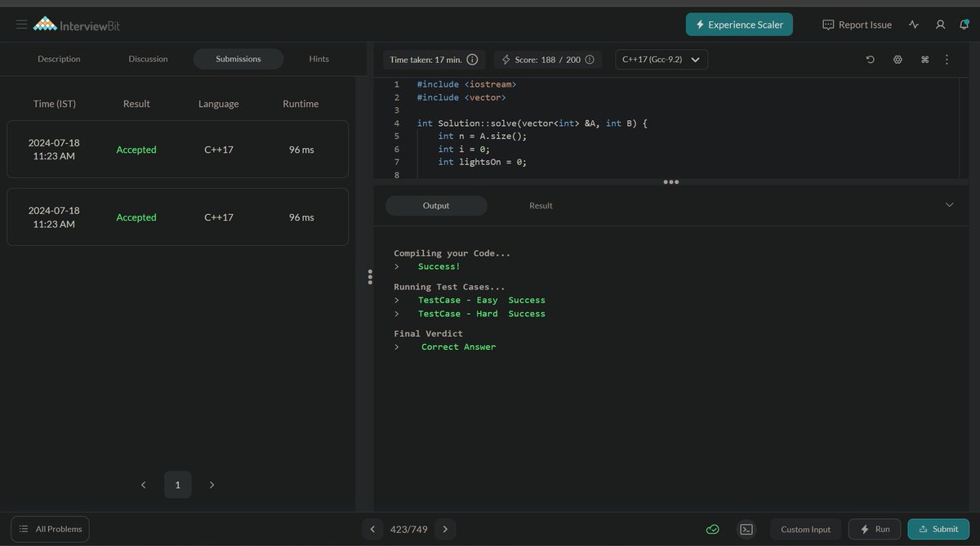Click the Custom Input button

(x=805, y=529)
